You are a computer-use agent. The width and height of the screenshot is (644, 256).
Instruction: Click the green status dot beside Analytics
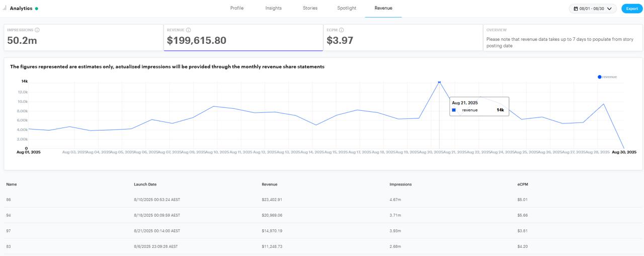click(37, 9)
